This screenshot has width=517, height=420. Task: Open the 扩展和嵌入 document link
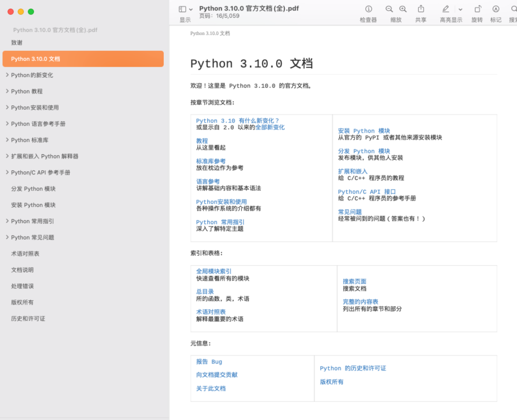click(x=352, y=171)
